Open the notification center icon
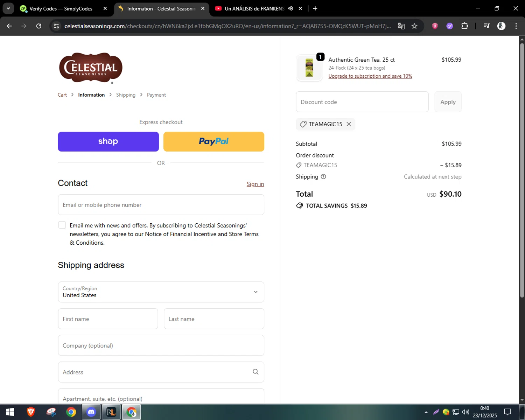 click(x=507, y=412)
